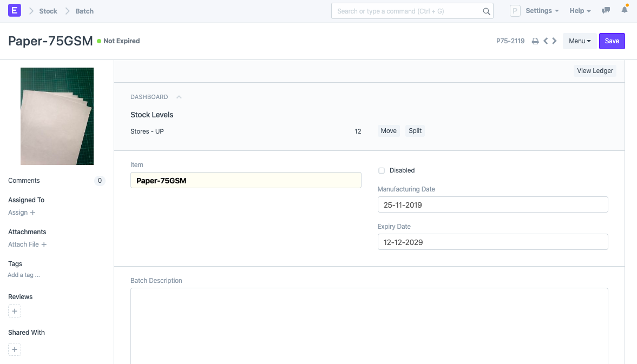
Task: Click the ERPNext home logo icon
Action: tap(15, 10)
